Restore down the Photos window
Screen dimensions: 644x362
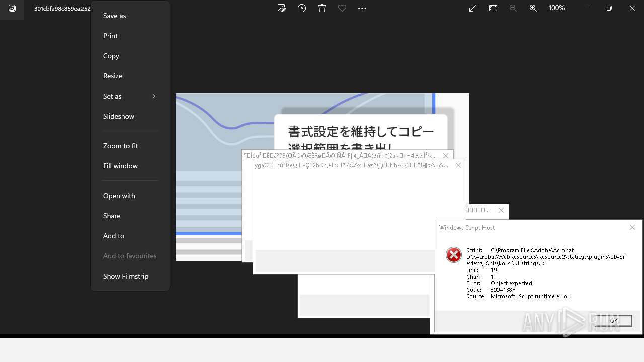coord(609,8)
